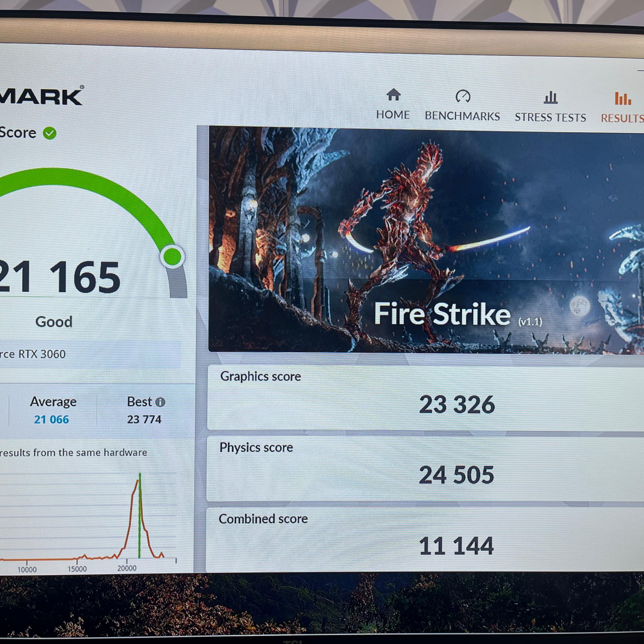Click the Stress Tests bar chart icon
This screenshot has width=644, height=644.
pyautogui.click(x=550, y=98)
